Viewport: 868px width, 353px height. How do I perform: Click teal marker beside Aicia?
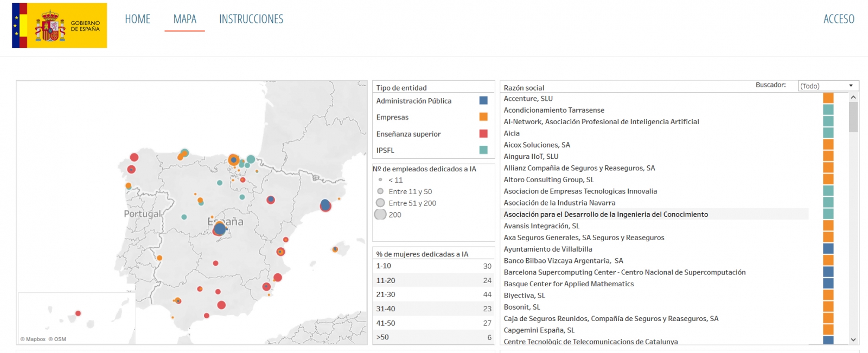828,133
